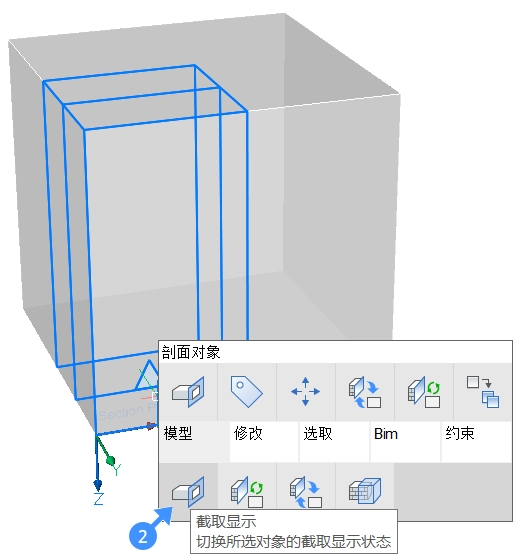Click the 截取显示 icon in the bottom row
Viewport: 520px width, 559px height.
click(x=188, y=492)
